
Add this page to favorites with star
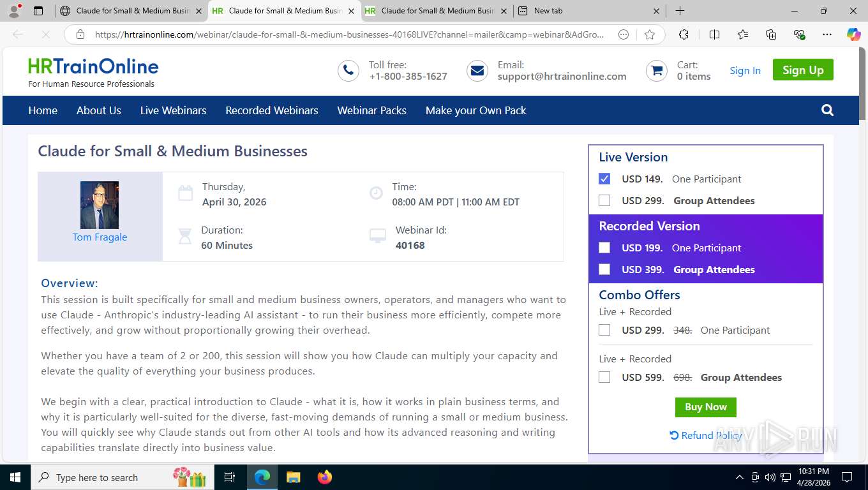[x=650, y=35]
